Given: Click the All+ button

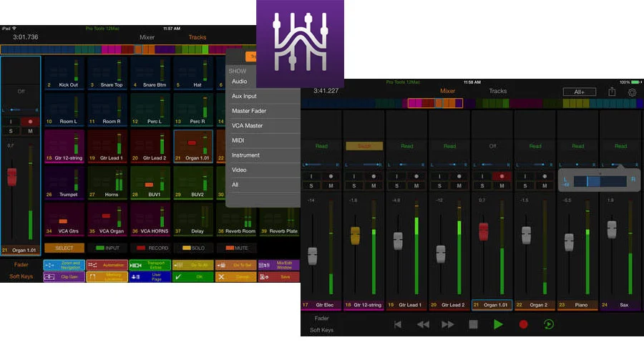Looking at the screenshot, I should [579, 92].
